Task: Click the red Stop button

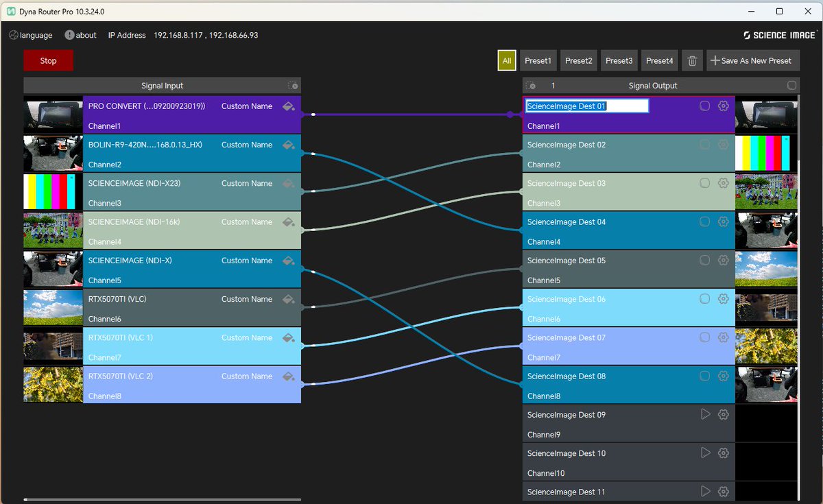Action: point(48,60)
